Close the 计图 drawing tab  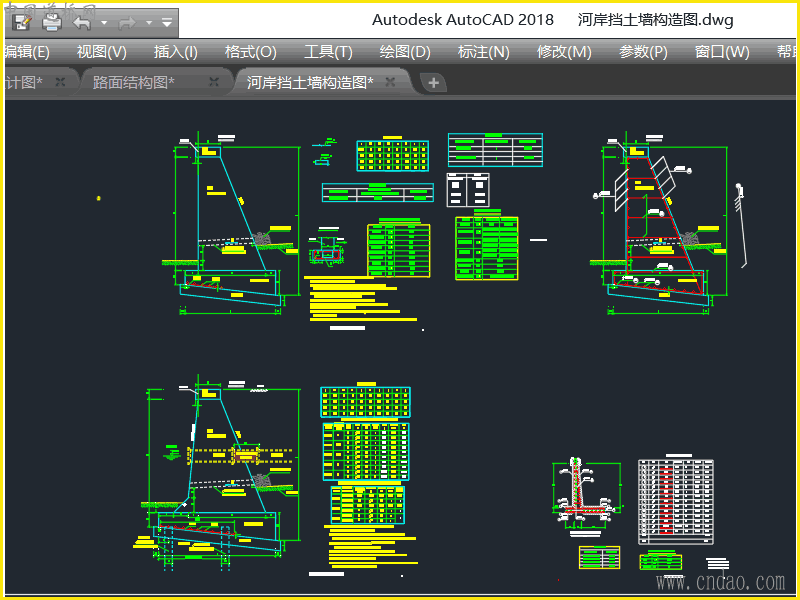[61, 82]
